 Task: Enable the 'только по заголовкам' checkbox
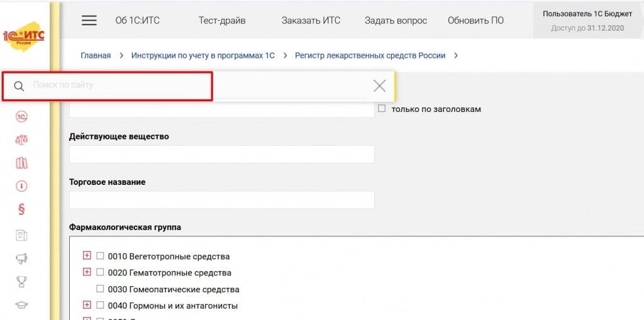point(382,109)
